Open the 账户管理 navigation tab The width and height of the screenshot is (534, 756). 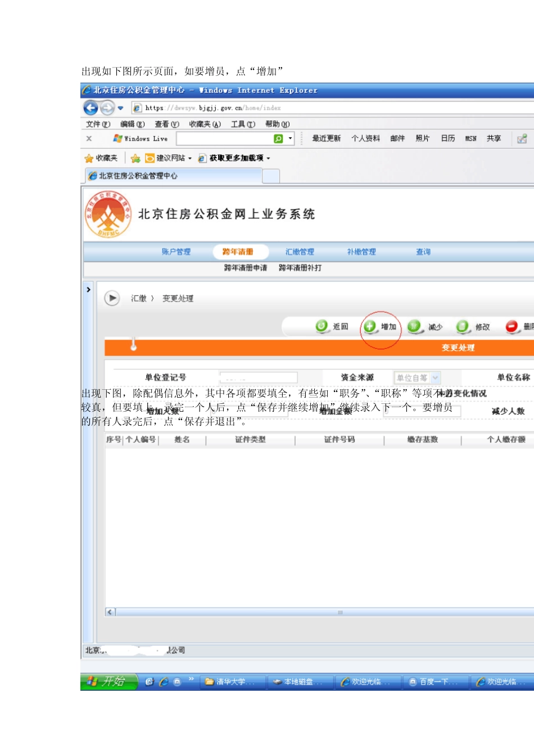[176, 252]
